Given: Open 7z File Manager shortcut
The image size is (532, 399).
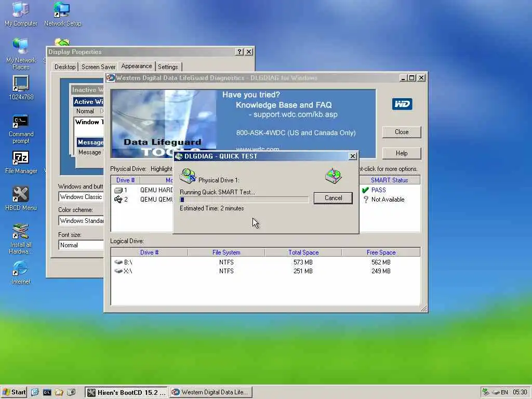Looking at the screenshot, I should [21, 162].
